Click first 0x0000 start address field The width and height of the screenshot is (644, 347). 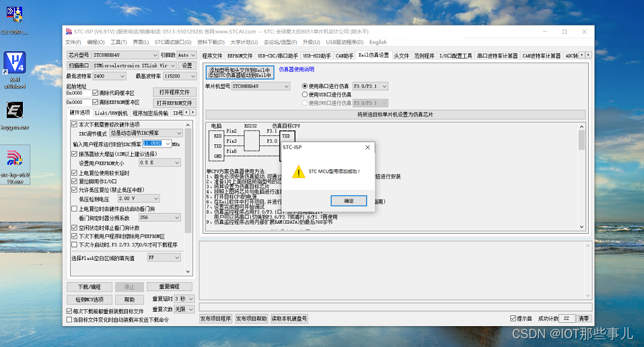77,94
